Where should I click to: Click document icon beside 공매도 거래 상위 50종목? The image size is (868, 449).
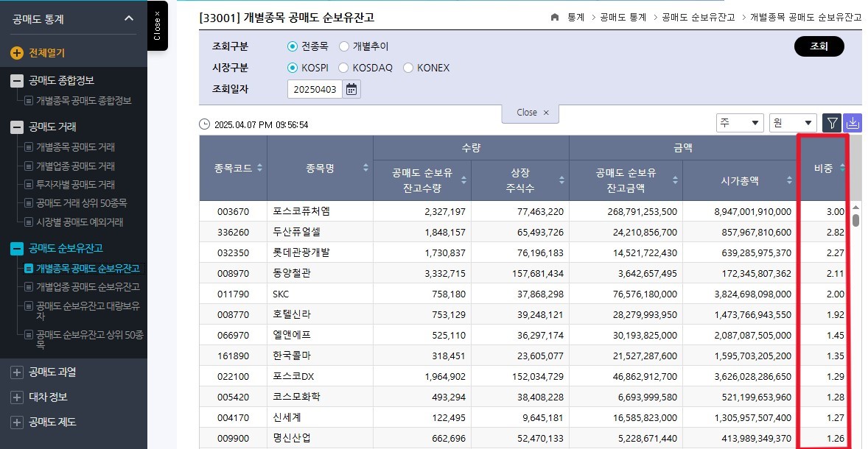(28, 203)
